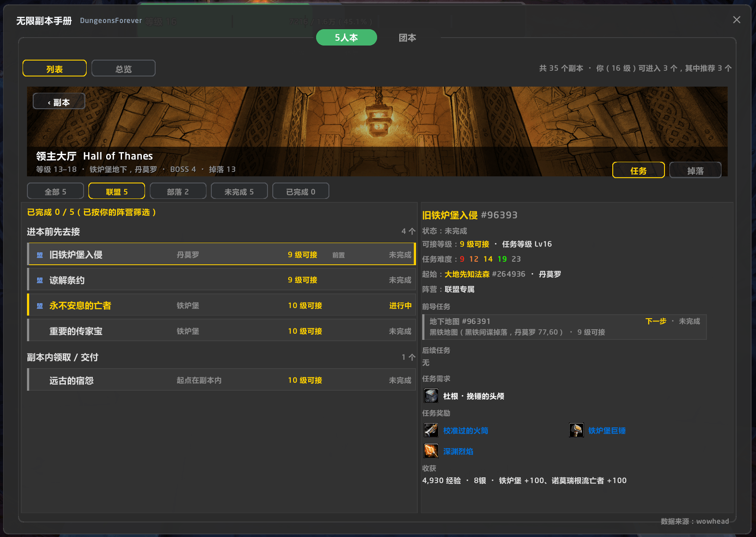The image size is (756, 537).
Task: Filter quests by 已完成 0
Action: [x=301, y=191]
